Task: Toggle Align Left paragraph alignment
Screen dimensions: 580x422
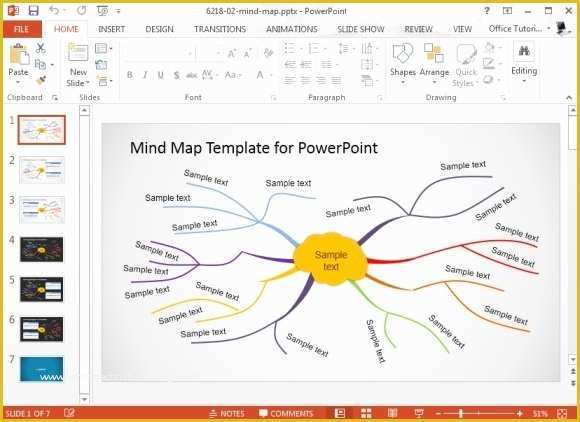Action: 290,80
